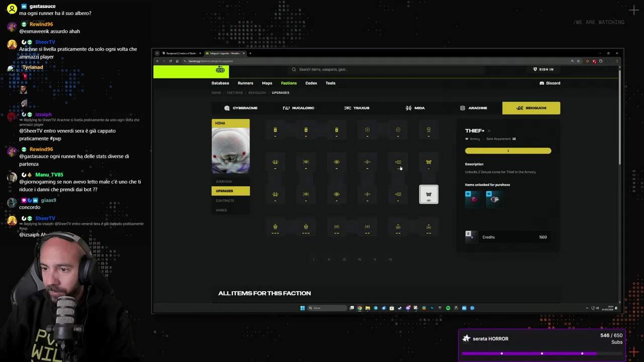Go to SEKIGUCHI via breadcrumb
The image size is (644, 362).
pyautogui.click(x=257, y=93)
